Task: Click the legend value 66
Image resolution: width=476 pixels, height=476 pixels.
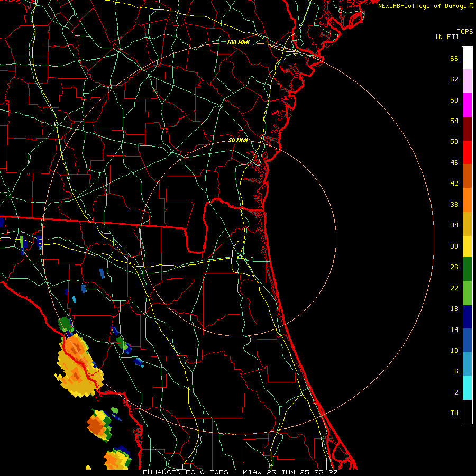Action: tap(454, 59)
